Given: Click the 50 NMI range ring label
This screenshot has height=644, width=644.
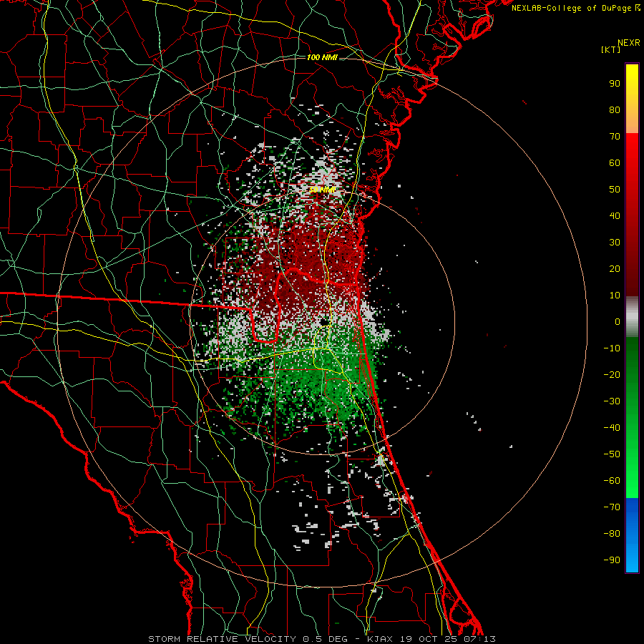Looking at the screenshot, I should (323, 190).
